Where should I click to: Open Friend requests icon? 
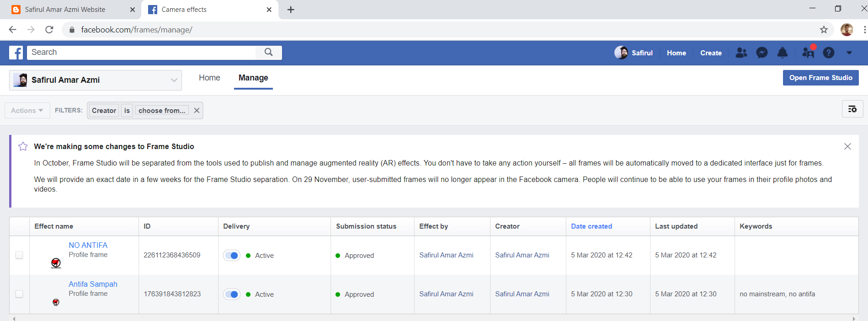[741, 53]
